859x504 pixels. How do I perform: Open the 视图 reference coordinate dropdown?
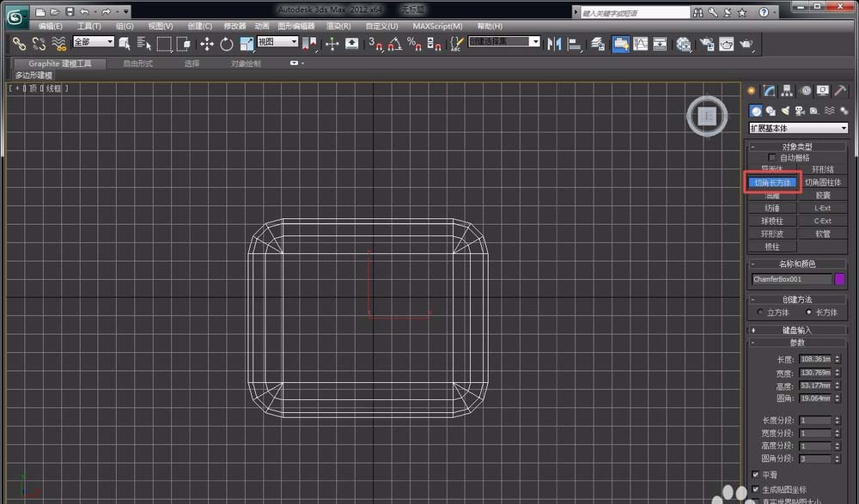click(x=277, y=42)
